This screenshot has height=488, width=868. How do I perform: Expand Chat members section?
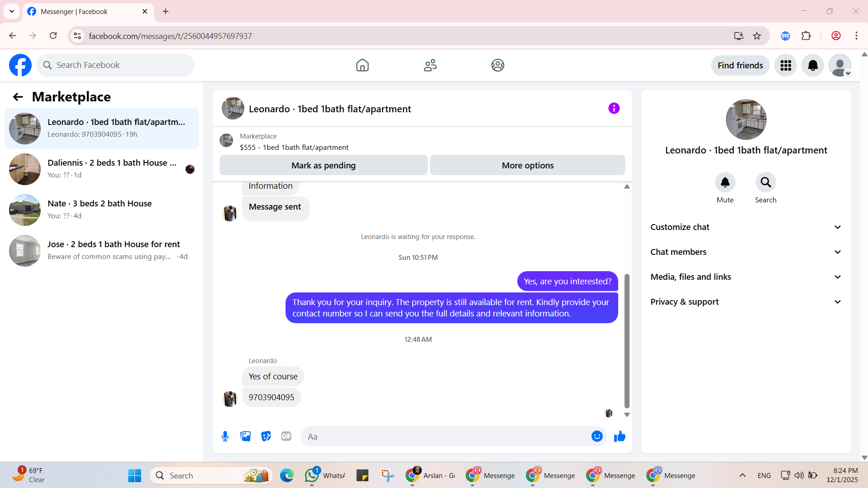(x=746, y=252)
